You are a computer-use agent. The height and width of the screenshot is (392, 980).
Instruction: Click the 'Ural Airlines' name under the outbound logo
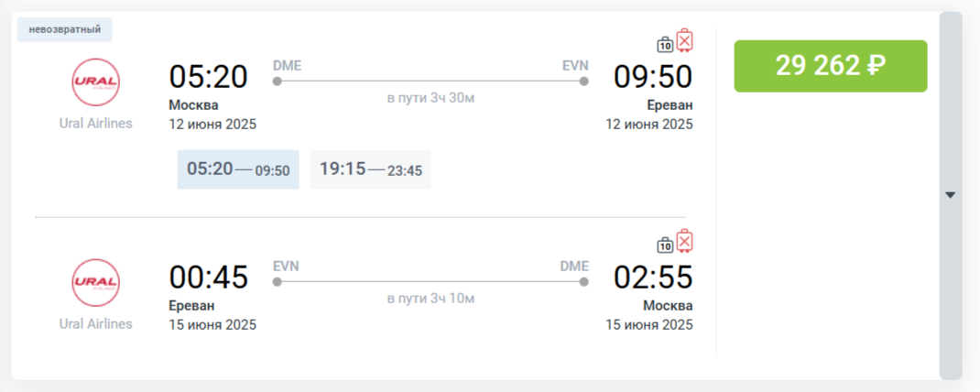coord(95,124)
